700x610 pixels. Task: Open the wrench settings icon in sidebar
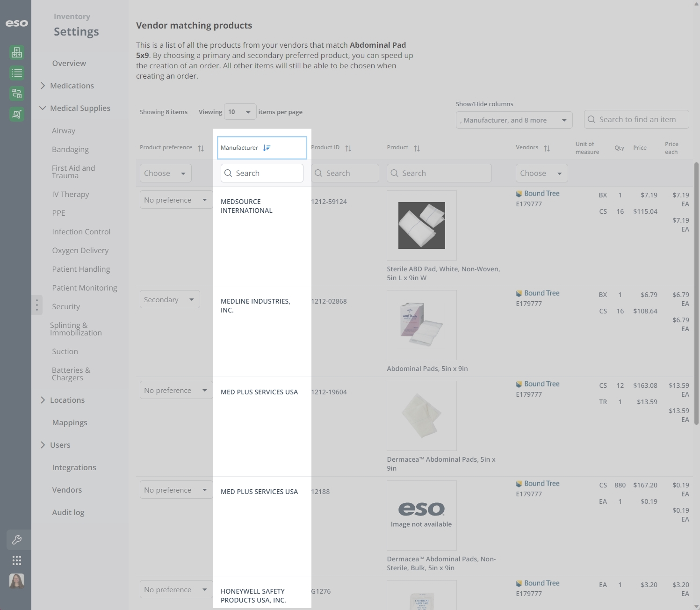[17, 540]
